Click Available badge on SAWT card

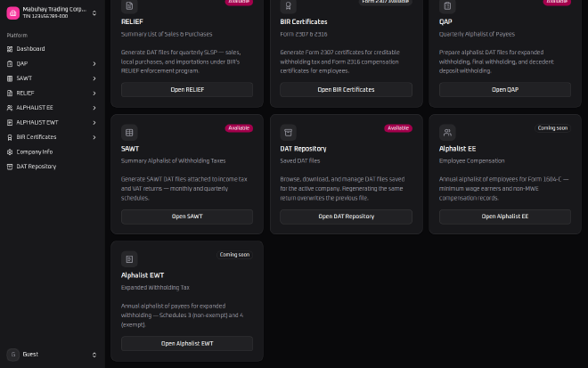(239, 128)
